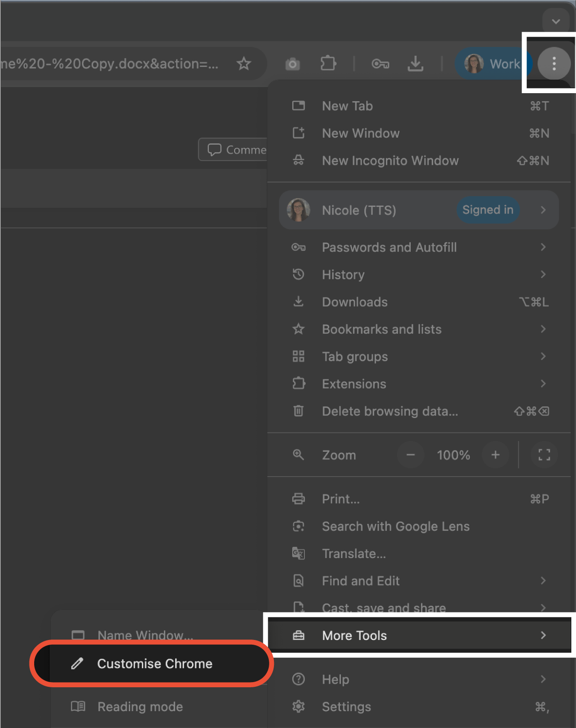576x728 pixels.
Task: Open the Extensions puzzle-piece toolbar icon
Action: [x=328, y=63]
